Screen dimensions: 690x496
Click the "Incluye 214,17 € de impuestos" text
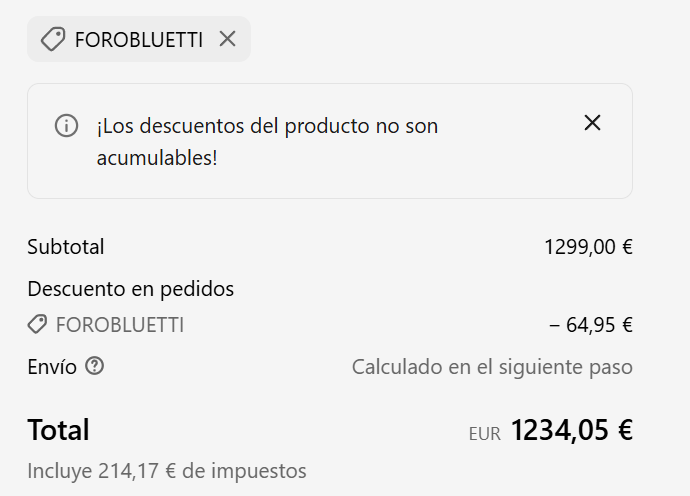coord(167,471)
